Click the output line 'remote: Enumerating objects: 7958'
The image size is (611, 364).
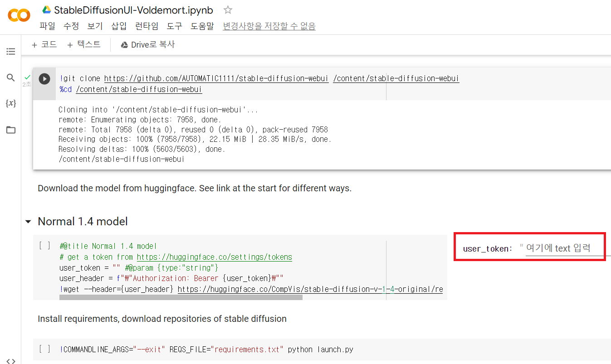pos(140,120)
